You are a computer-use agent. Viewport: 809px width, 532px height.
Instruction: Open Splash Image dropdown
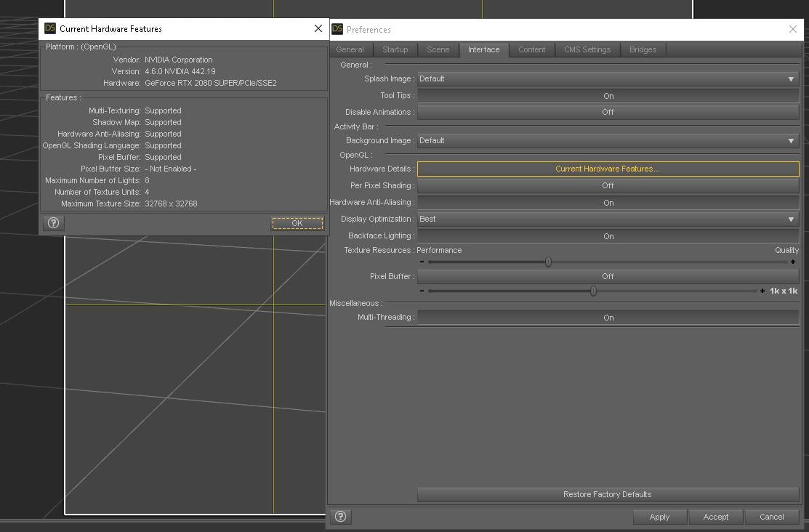(608, 78)
